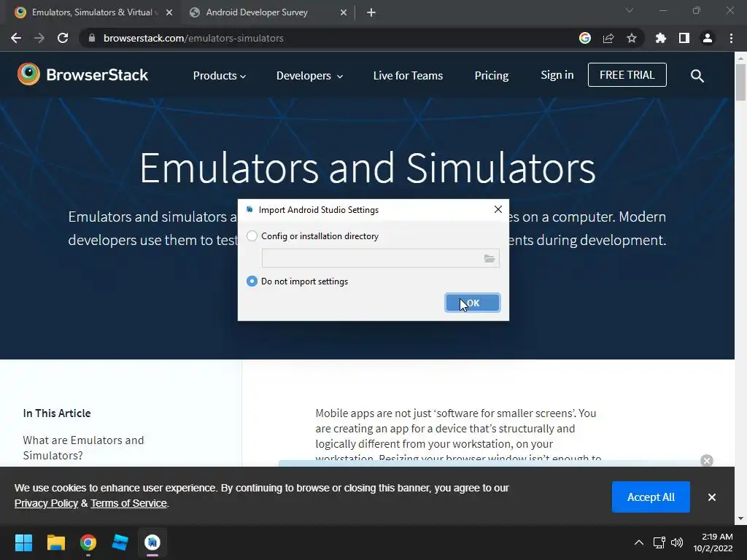Viewport: 747px width, 560px height.
Task: Accept all cookies
Action: [651, 497]
